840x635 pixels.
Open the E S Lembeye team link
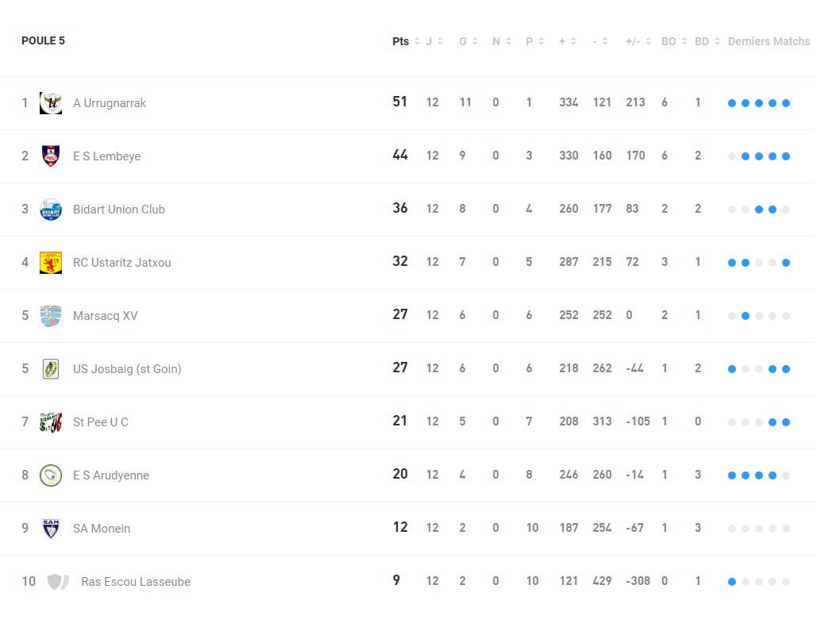tap(107, 156)
